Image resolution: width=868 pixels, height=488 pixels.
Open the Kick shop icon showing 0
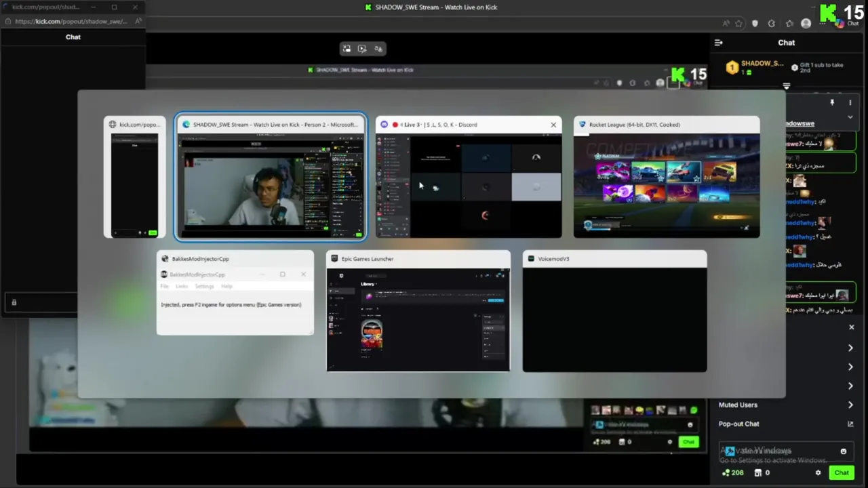(x=763, y=473)
